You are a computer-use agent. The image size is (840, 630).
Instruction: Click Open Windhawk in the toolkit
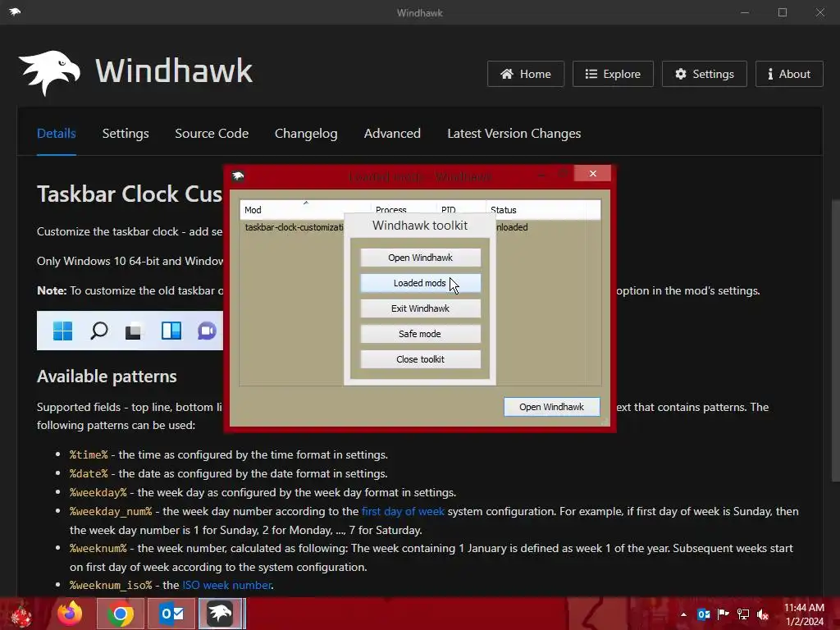tap(420, 258)
